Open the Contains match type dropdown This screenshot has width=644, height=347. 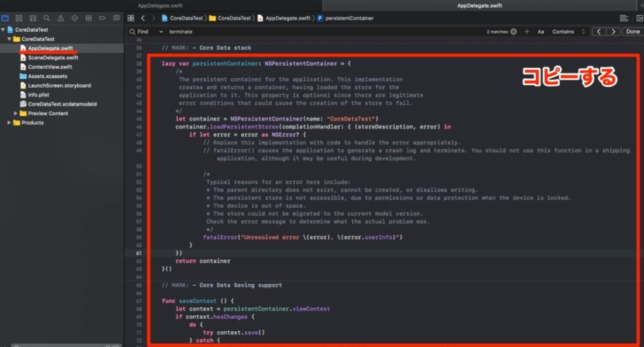coord(569,32)
